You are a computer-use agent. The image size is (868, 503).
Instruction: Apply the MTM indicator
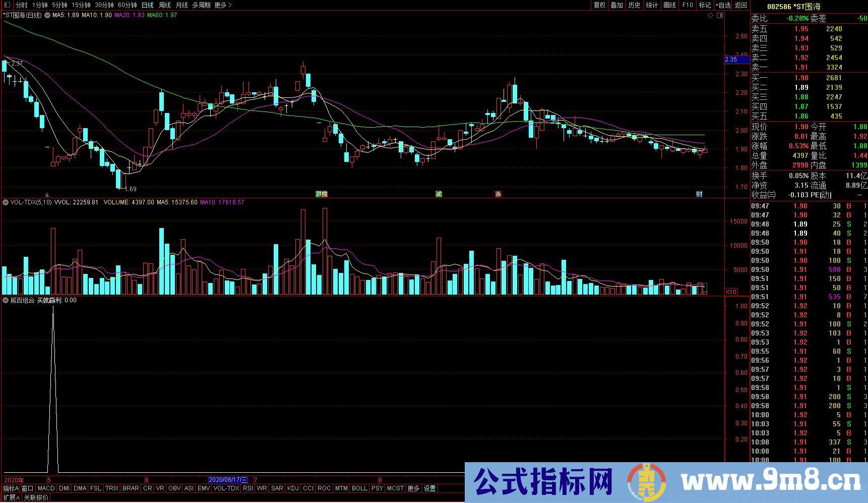(x=341, y=488)
